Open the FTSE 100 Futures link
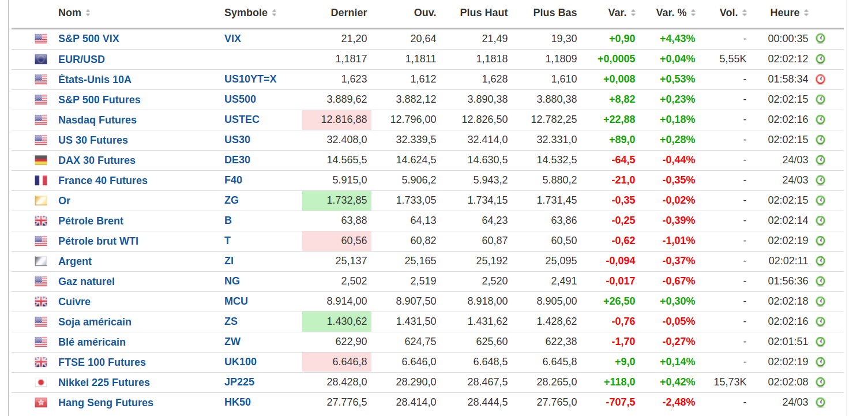This screenshot has height=416, width=868. [x=102, y=362]
